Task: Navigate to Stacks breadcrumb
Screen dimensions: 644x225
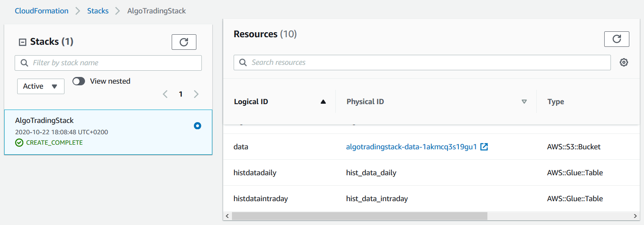Action: click(98, 11)
